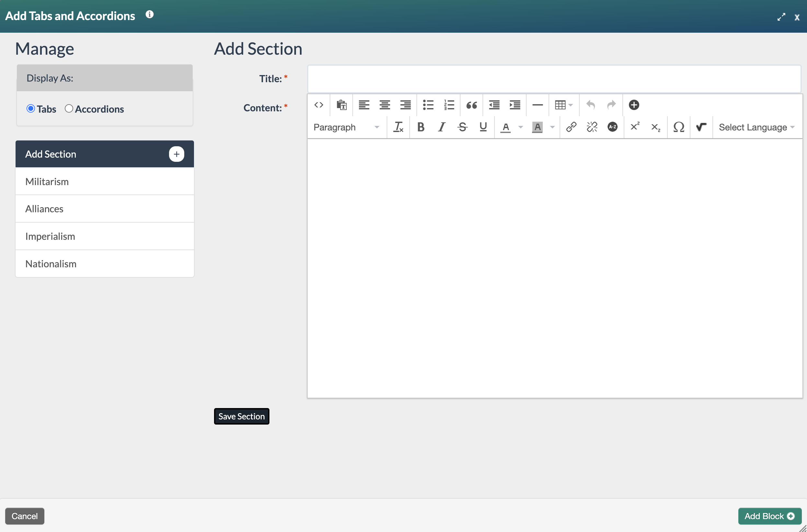Insert a special character with Omega icon
This screenshot has height=532, width=807.
[x=678, y=127]
